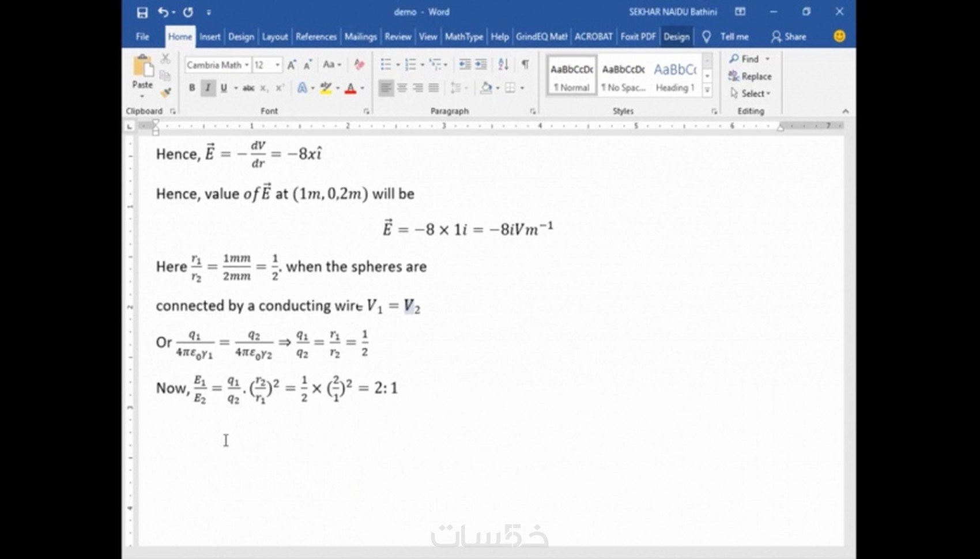Click the Share button
Screen dimensions: 980x559
pos(789,36)
